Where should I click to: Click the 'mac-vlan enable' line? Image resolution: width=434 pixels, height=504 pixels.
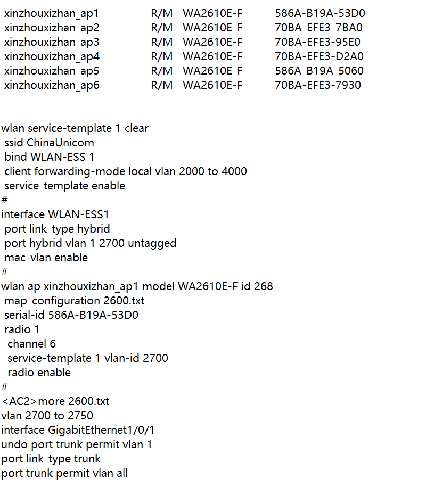[46, 258]
